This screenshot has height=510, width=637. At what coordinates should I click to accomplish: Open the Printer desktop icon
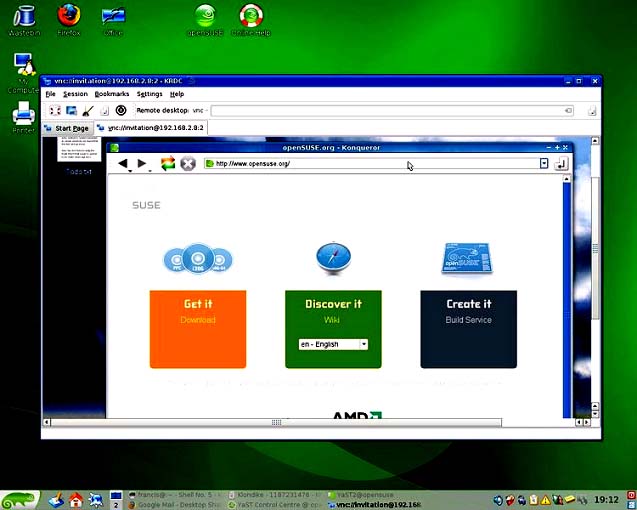(23, 115)
